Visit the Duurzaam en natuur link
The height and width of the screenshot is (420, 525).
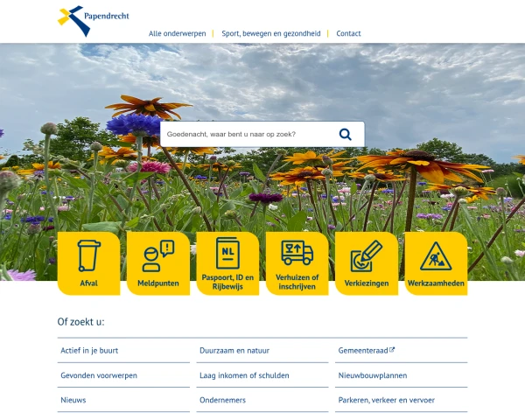click(234, 351)
